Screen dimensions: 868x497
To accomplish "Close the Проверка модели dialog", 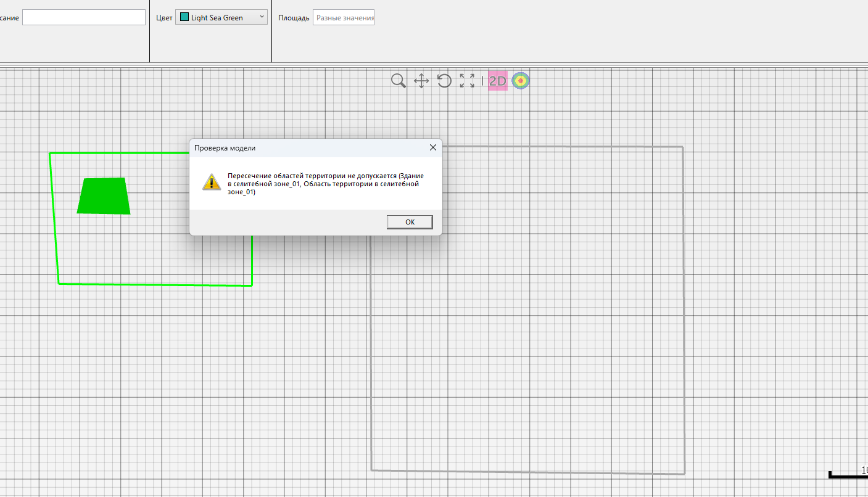I will [x=433, y=148].
